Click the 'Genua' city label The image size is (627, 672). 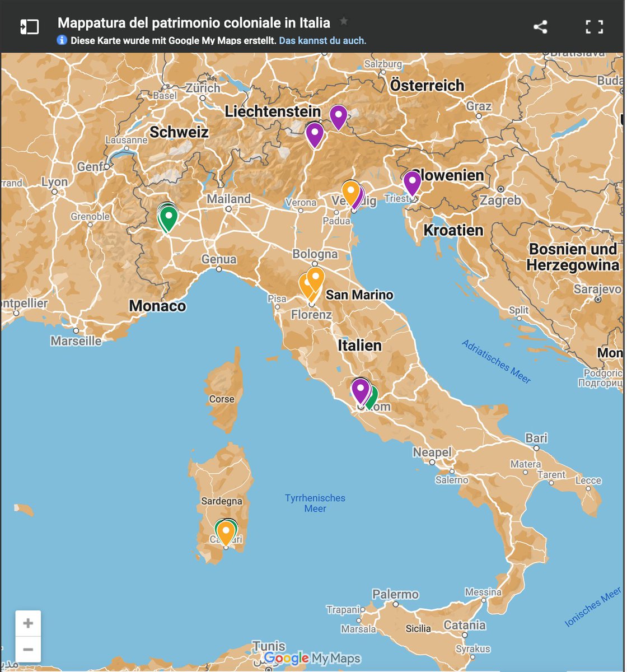[219, 259]
